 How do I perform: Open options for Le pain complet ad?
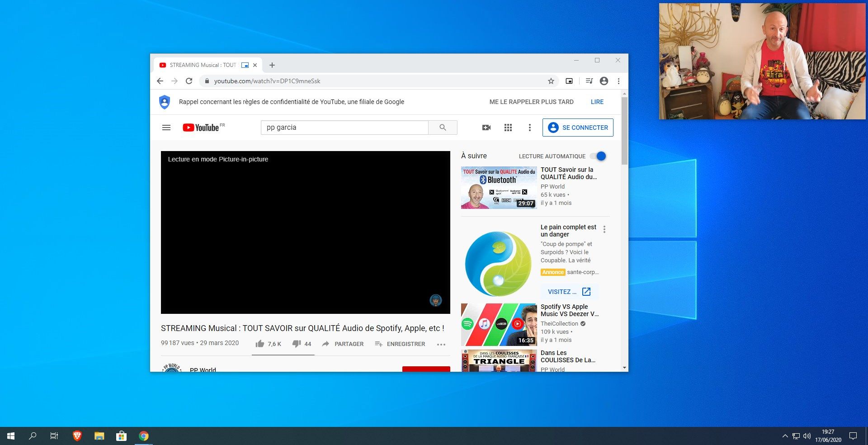coord(604,229)
